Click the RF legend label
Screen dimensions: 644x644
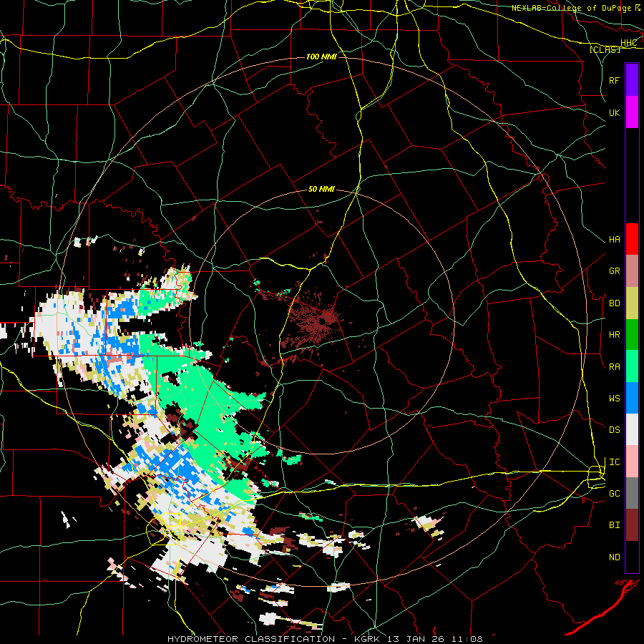[x=615, y=80]
